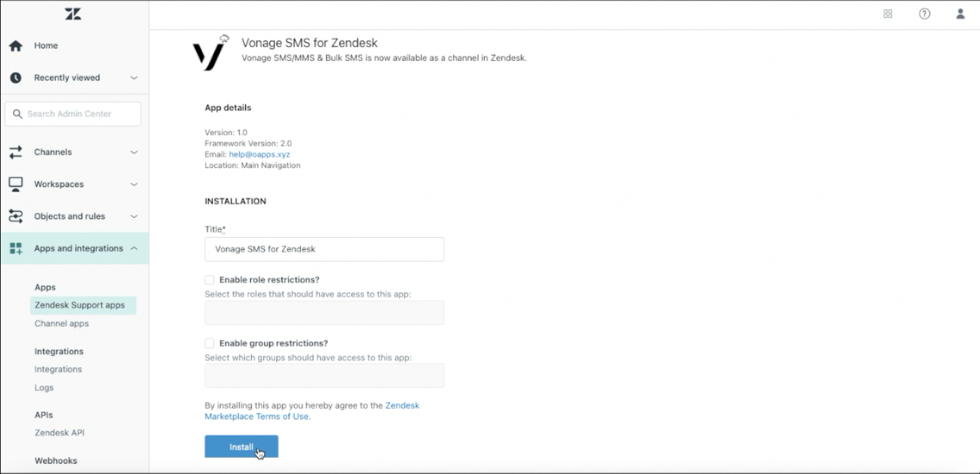Open the Zendesk products grid icon
The height and width of the screenshot is (474, 980).
pos(887,14)
